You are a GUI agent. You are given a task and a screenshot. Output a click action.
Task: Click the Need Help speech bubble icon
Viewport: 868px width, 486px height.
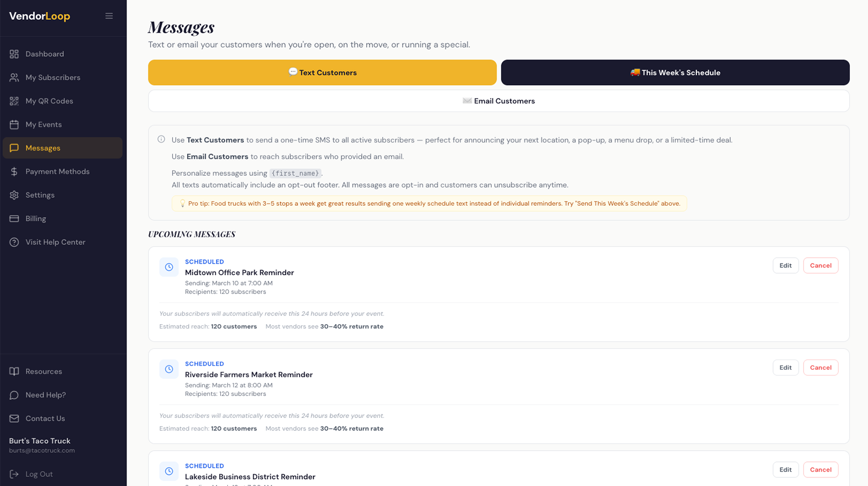click(14, 395)
